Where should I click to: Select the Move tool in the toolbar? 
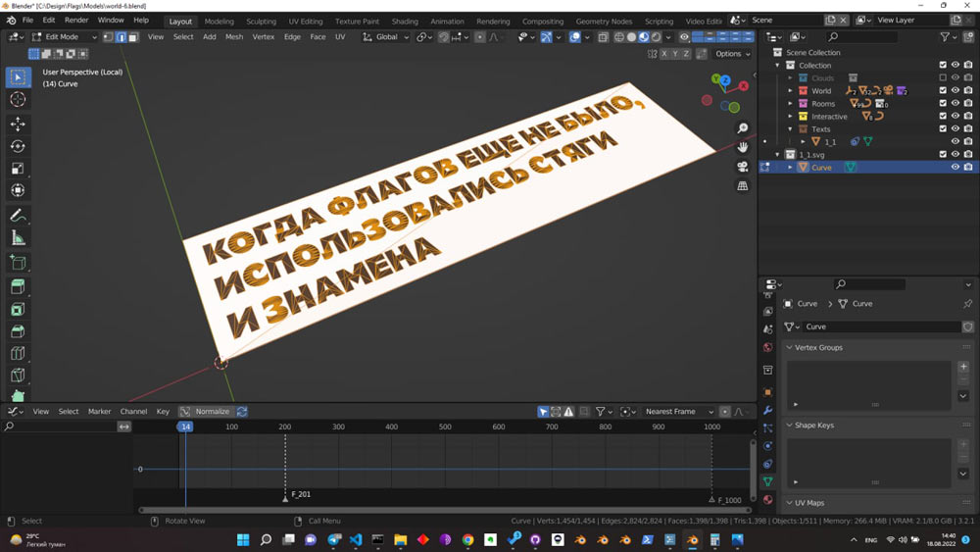click(x=18, y=124)
